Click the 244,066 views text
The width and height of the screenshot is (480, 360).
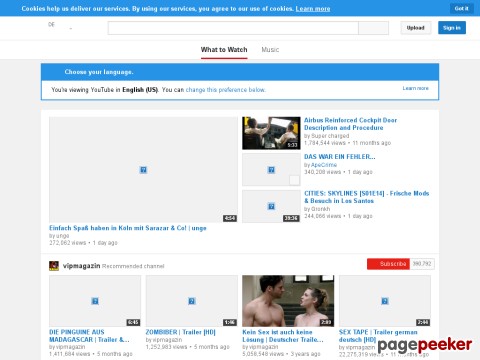click(x=322, y=216)
